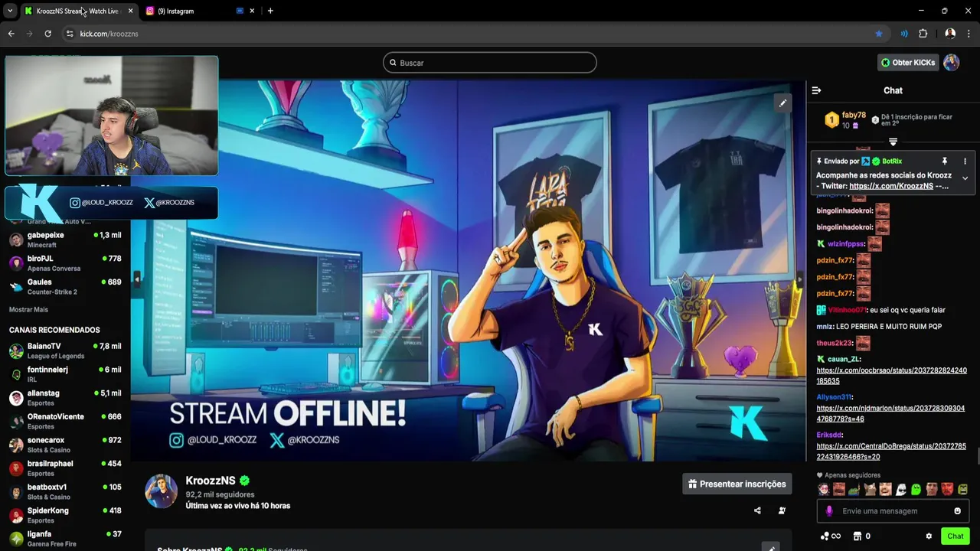Open the x.com/KroozzNS link in pinned message
This screenshot has width=980, height=551.
click(x=891, y=186)
